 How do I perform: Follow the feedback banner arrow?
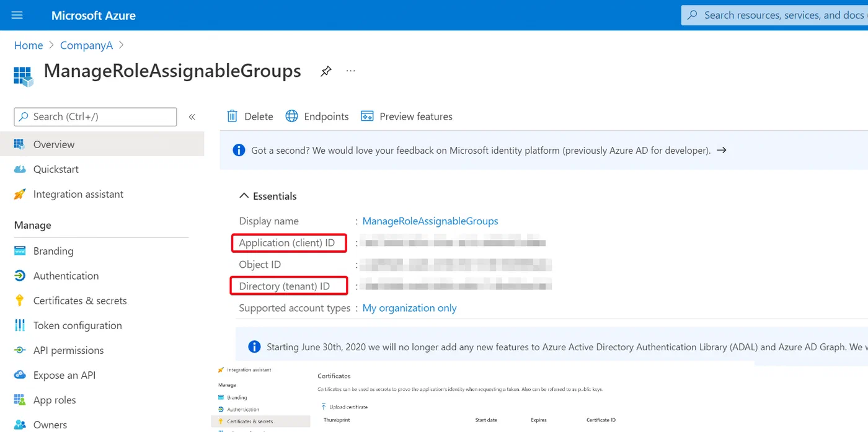721,150
